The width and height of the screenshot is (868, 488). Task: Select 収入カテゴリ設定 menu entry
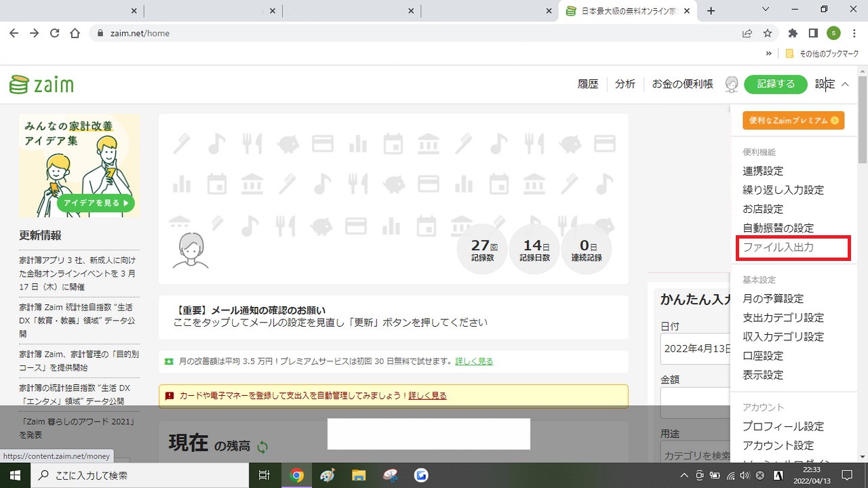(783, 337)
